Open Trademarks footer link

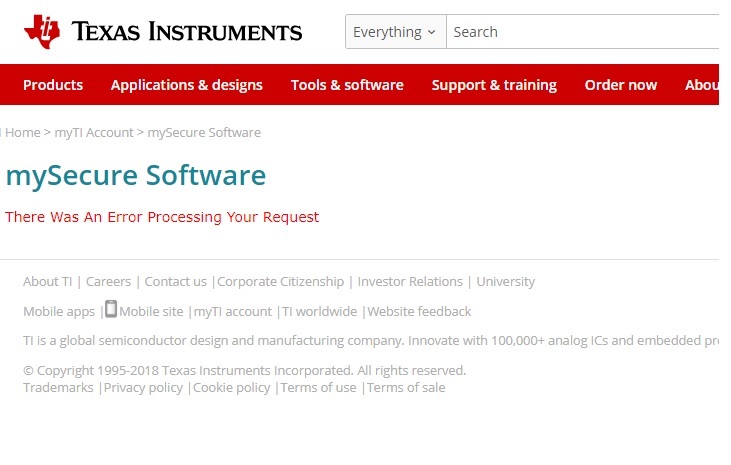[x=58, y=388]
